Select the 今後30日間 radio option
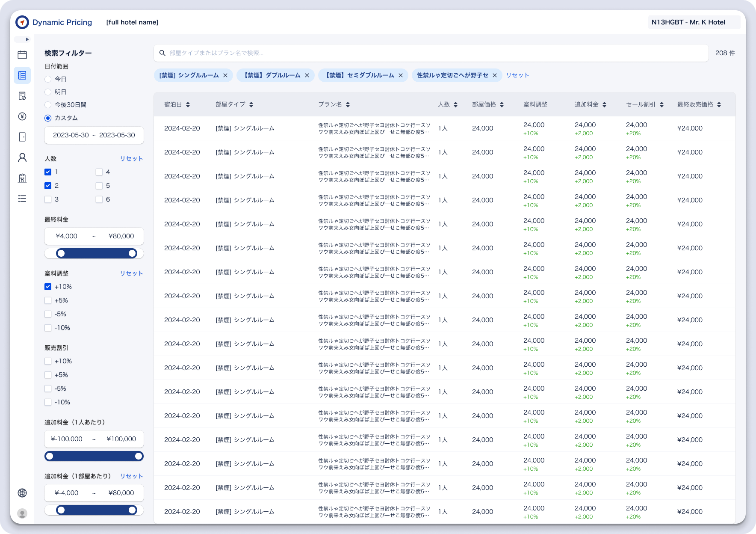This screenshot has width=756, height=534. tap(48, 105)
